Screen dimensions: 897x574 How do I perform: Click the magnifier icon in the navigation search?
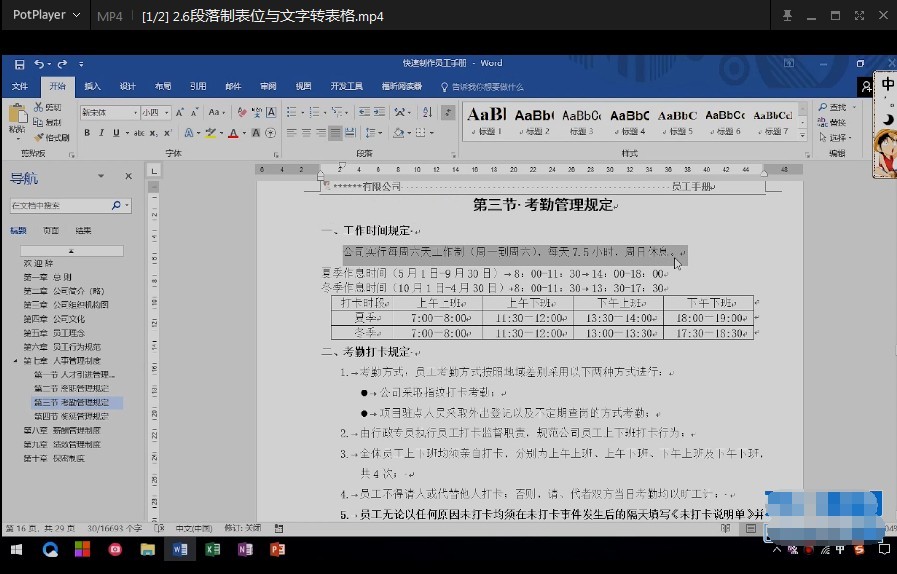point(116,205)
